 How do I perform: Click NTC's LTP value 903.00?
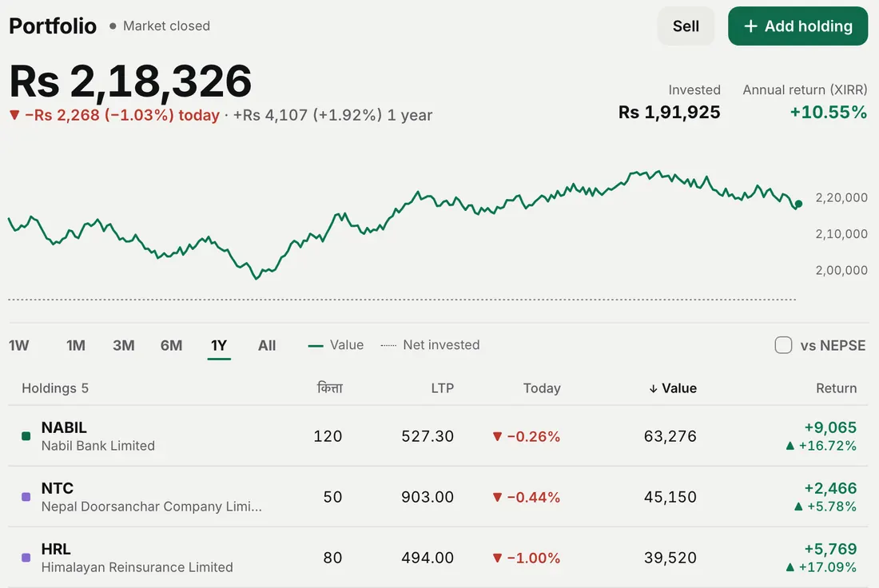pos(428,497)
